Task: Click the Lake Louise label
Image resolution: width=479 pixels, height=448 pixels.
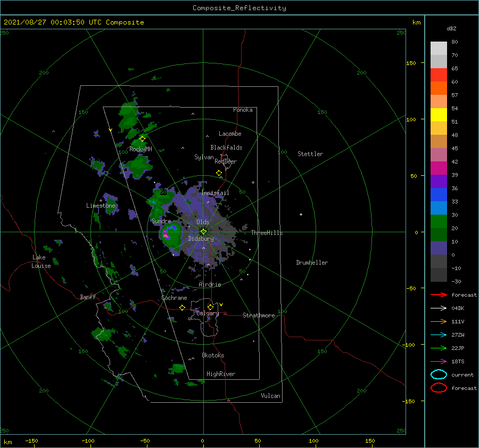Action: click(41, 262)
